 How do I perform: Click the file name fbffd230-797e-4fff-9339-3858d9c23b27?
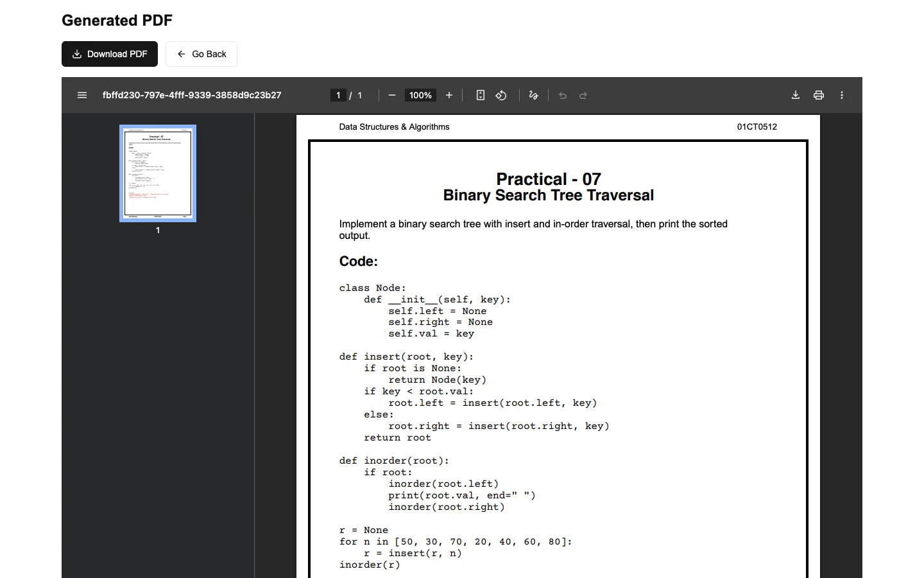click(192, 95)
